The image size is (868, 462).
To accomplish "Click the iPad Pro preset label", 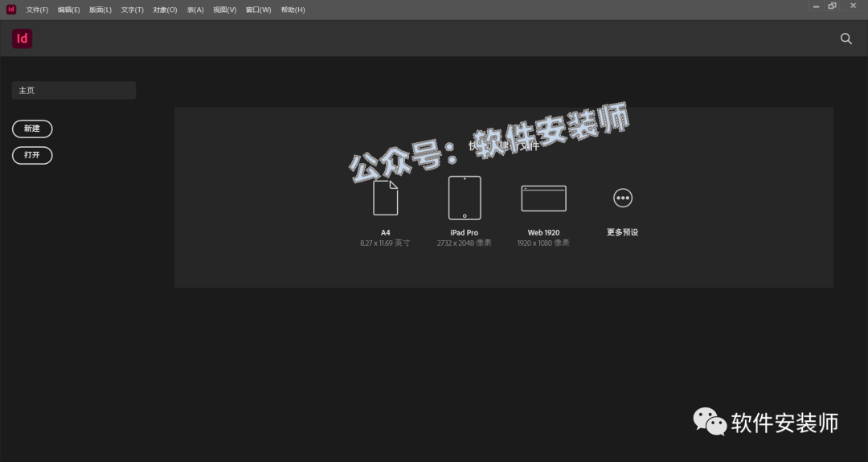I will click(x=465, y=233).
